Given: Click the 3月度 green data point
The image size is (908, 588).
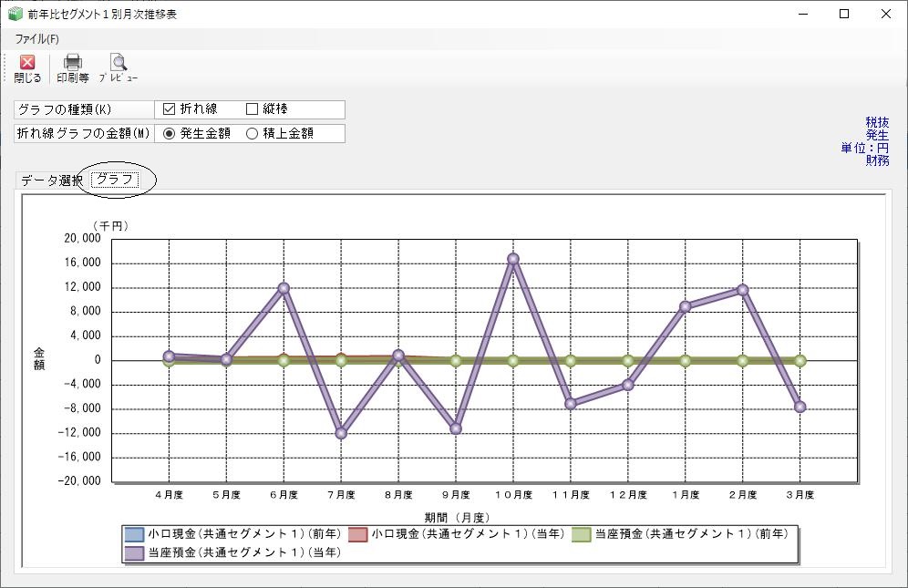Looking at the screenshot, I should point(800,361).
